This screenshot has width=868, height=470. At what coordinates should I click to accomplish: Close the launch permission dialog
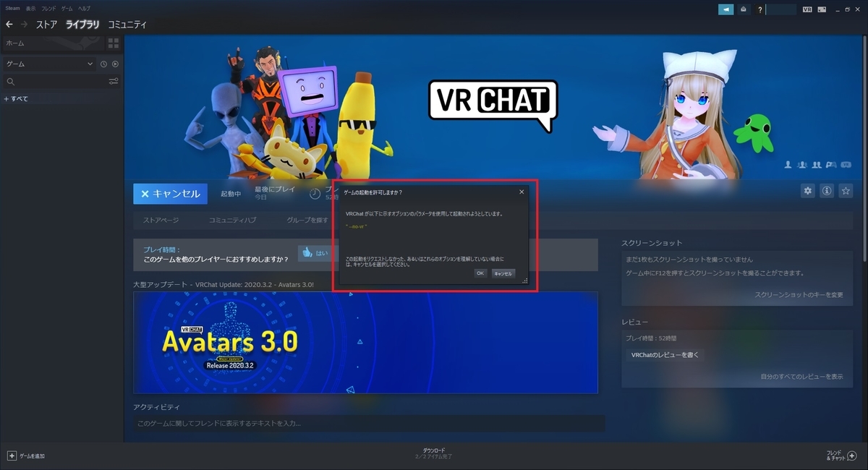(x=522, y=192)
